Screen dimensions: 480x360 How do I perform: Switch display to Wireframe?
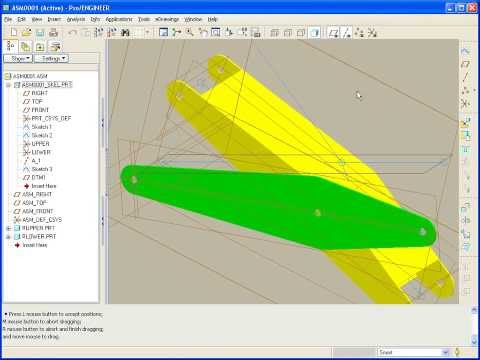(275, 32)
